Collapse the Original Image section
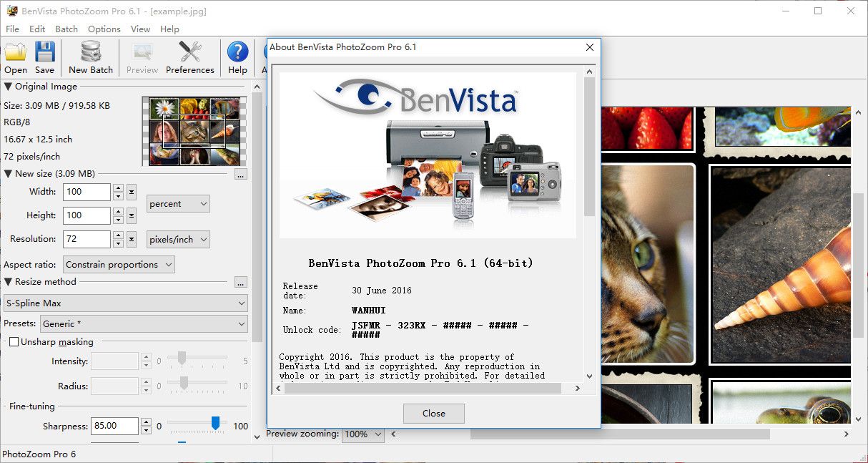The image size is (868, 463). point(9,87)
